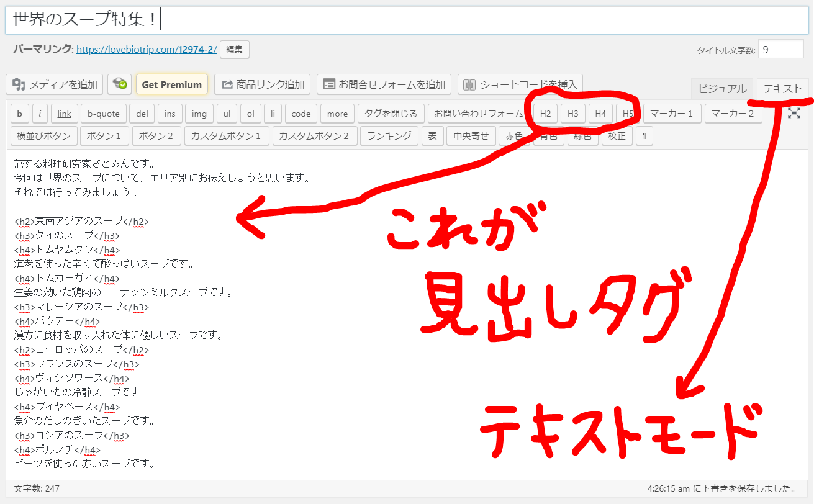Add contact form via お問合せフォームを追加
The image size is (814, 504).
[x=384, y=84]
